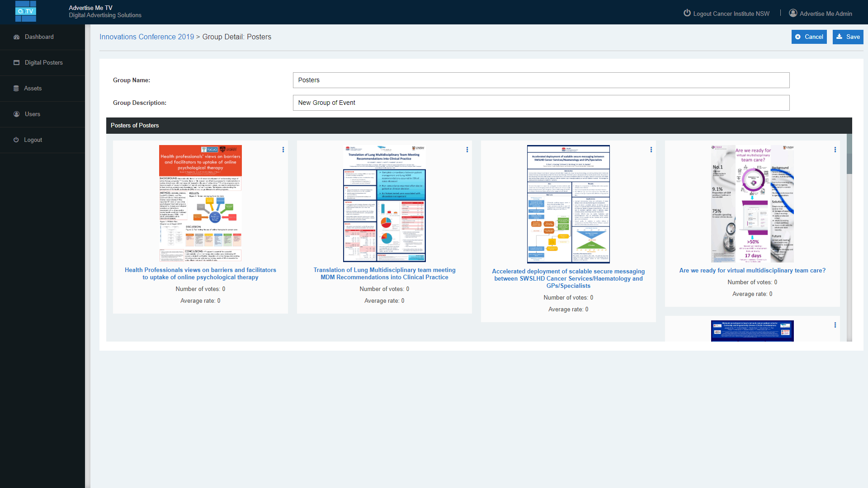Open the Advertise Me Admin profile icon

(x=793, y=13)
